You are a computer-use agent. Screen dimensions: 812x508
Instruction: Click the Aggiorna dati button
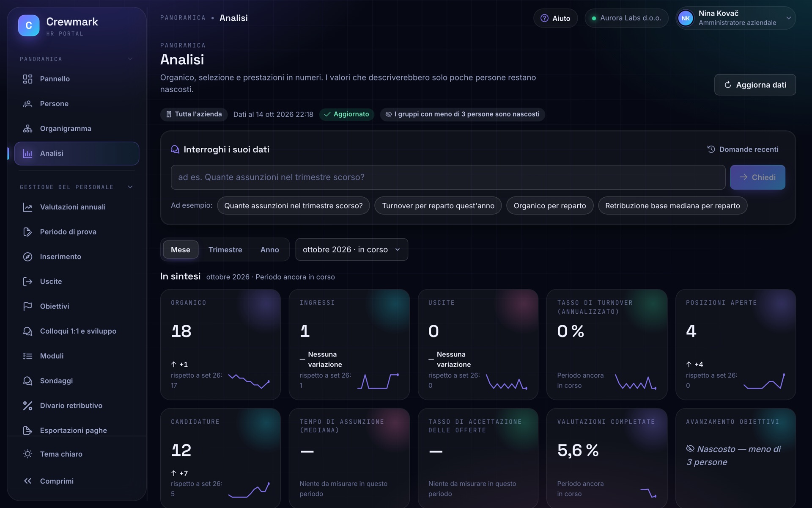pyautogui.click(x=755, y=85)
